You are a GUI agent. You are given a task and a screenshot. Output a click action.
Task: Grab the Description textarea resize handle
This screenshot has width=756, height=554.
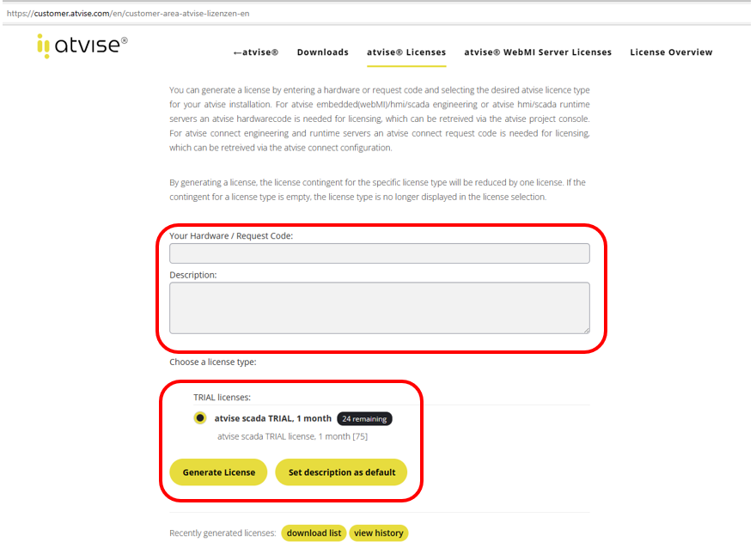pyautogui.click(x=586, y=331)
